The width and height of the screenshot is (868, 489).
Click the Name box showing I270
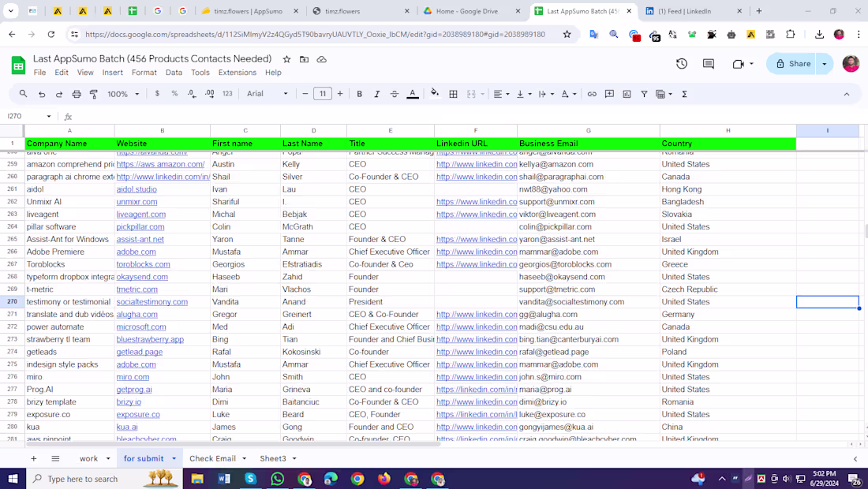(28, 116)
